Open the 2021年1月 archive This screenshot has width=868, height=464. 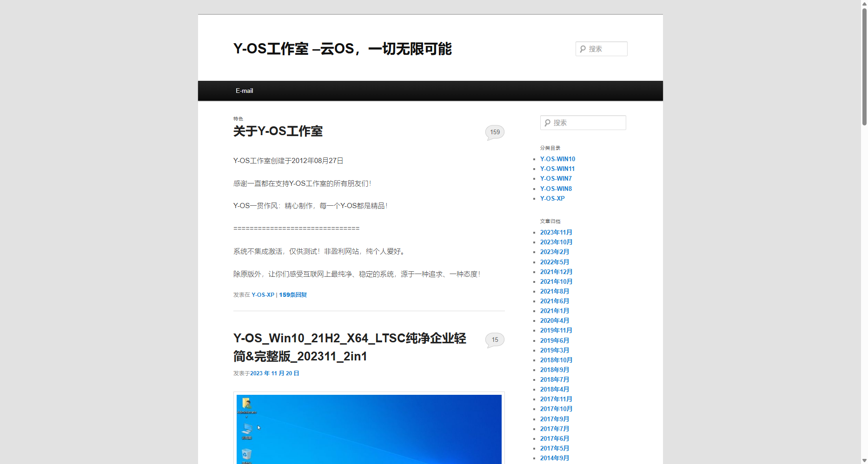[x=555, y=311]
